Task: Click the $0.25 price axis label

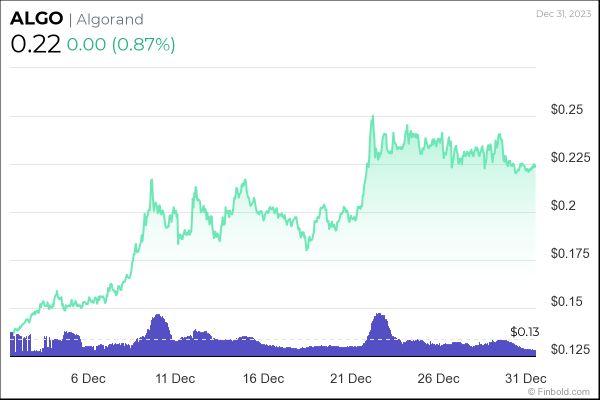Action: point(567,110)
